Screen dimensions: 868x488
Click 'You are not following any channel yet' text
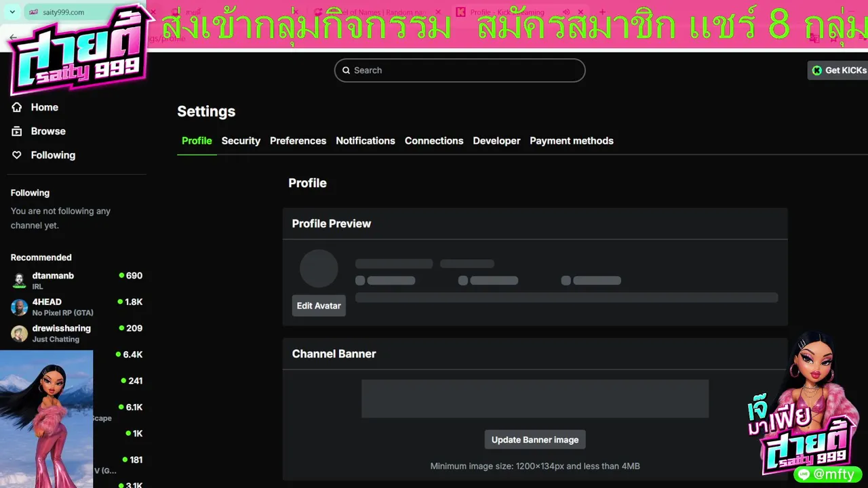click(x=60, y=218)
